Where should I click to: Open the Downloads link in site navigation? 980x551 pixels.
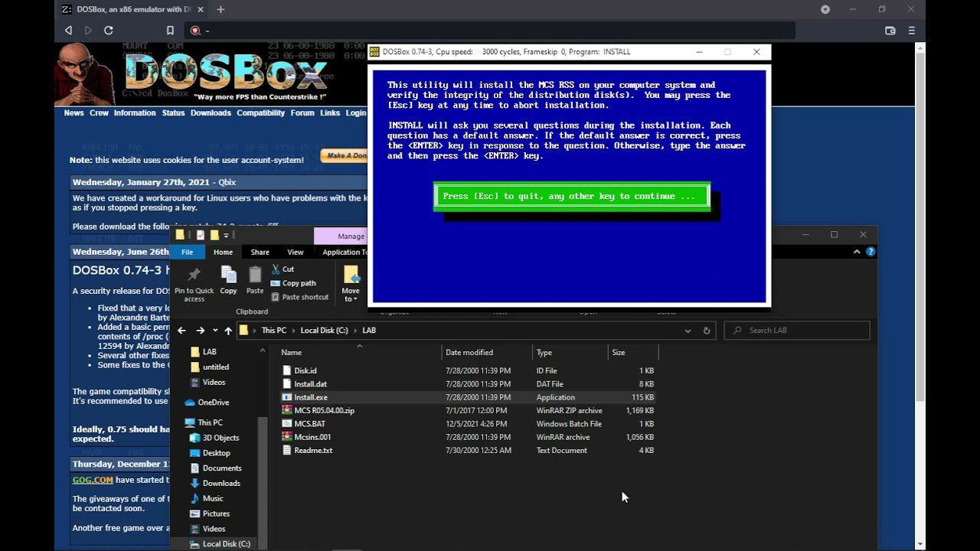click(x=211, y=112)
